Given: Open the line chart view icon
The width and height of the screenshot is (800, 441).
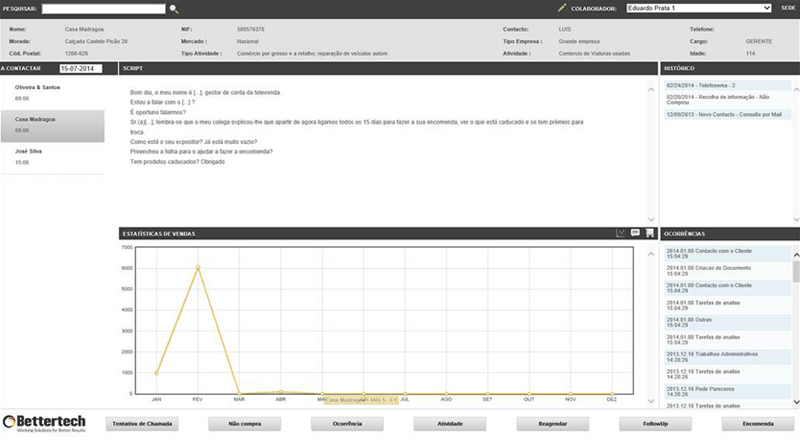Looking at the screenshot, I should [620, 233].
